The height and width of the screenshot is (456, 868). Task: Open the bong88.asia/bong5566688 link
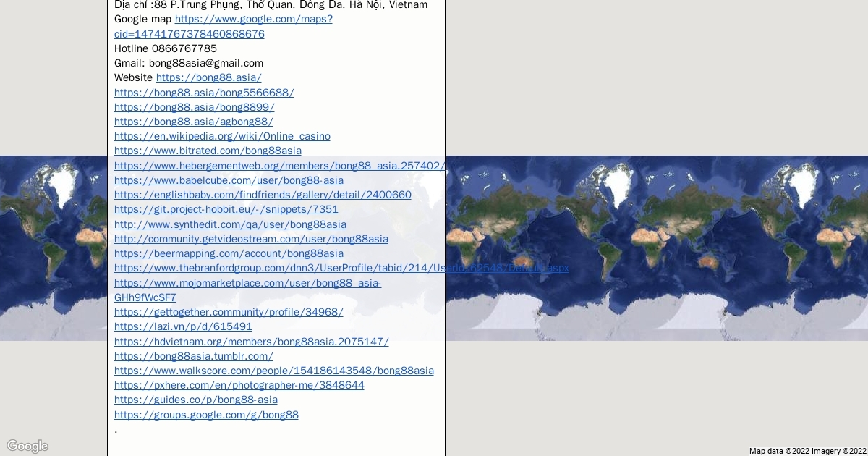(204, 93)
